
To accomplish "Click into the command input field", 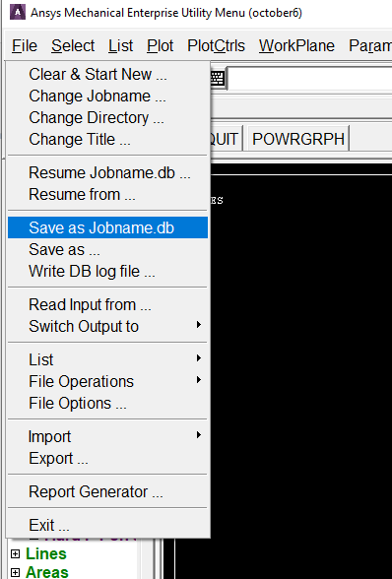I will (x=309, y=79).
